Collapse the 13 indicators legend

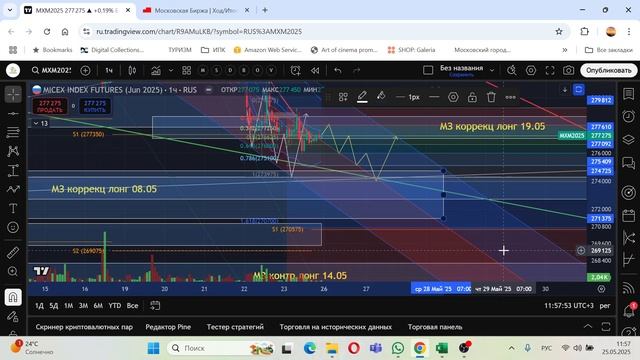40,123
